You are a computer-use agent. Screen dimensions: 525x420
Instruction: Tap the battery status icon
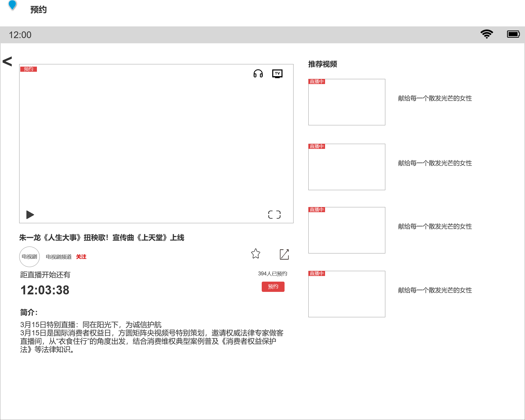click(x=513, y=34)
